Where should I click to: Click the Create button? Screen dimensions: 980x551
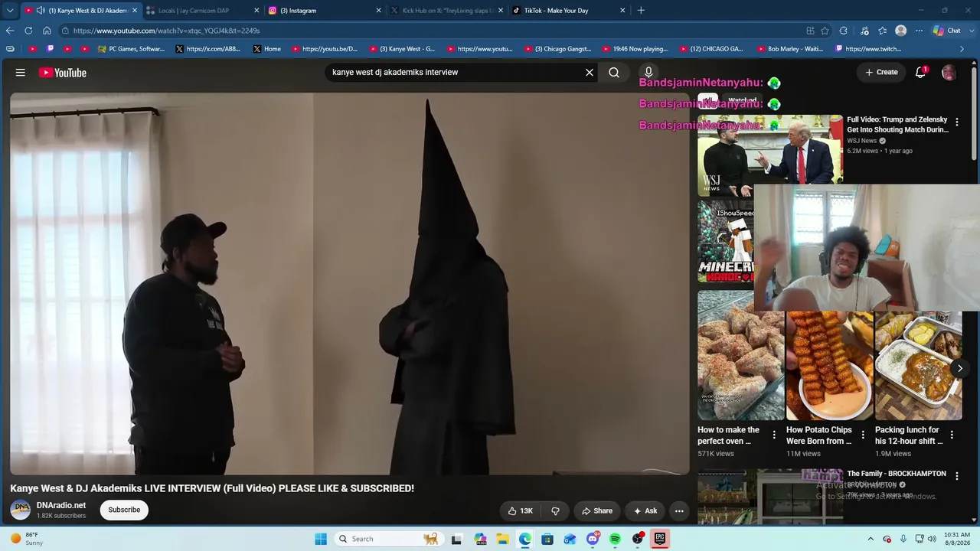pos(881,73)
